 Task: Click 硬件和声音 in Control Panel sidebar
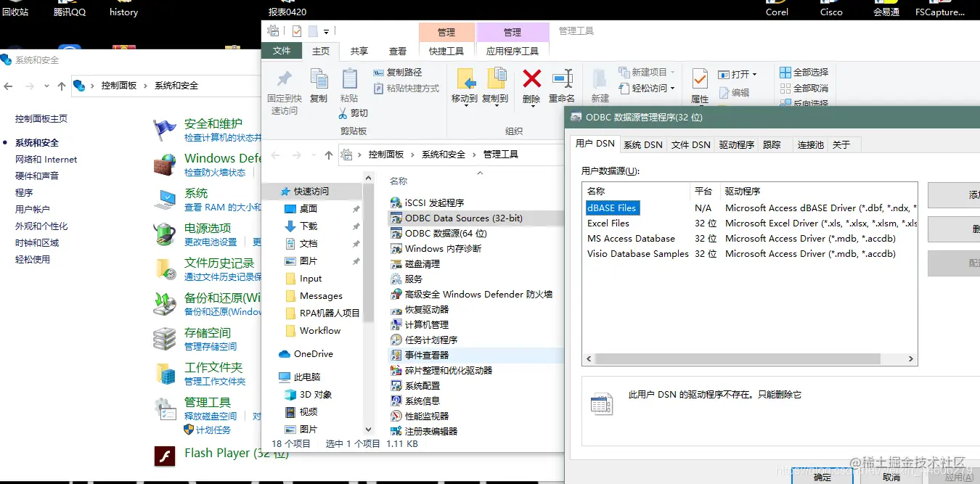click(37, 176)
